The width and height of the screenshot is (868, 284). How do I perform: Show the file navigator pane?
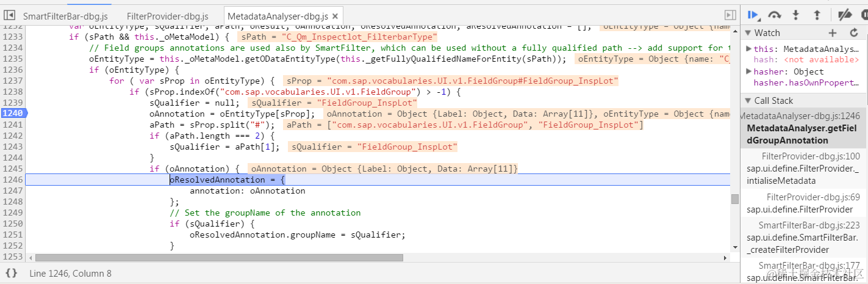coord(9,15)
